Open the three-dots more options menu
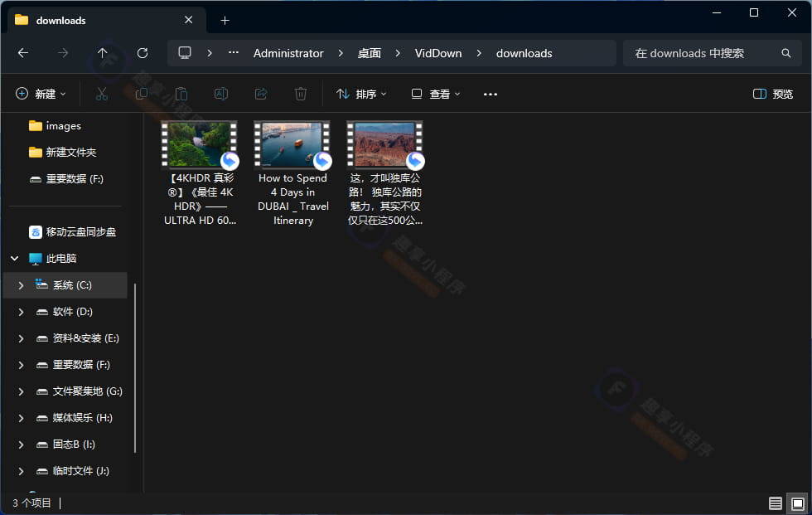 [x=491, y=95]
